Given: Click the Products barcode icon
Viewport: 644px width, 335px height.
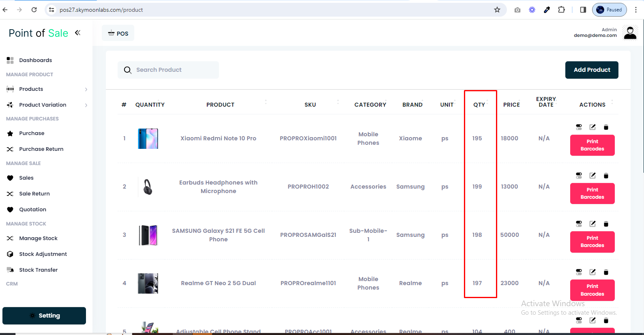Looking at the screenshot, I should (10, 89).
